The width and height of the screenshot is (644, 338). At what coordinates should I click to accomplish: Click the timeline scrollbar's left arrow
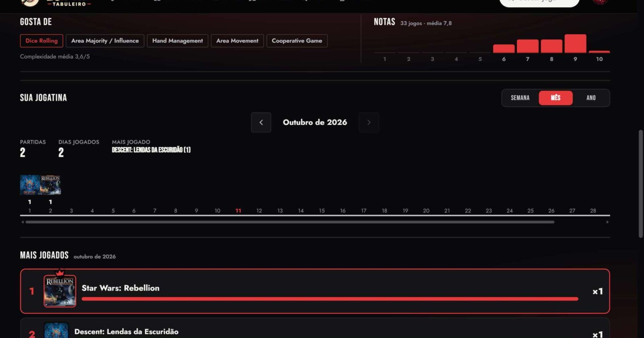click(23, 222)
